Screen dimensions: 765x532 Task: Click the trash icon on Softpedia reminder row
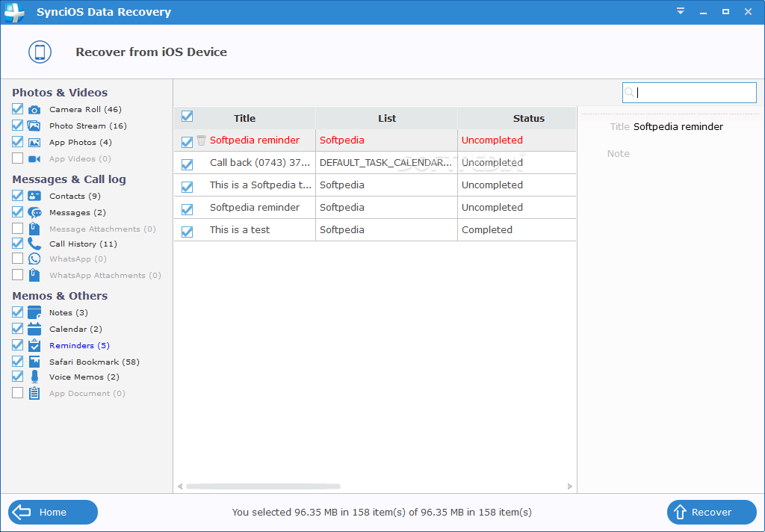[x=201, y=140]
